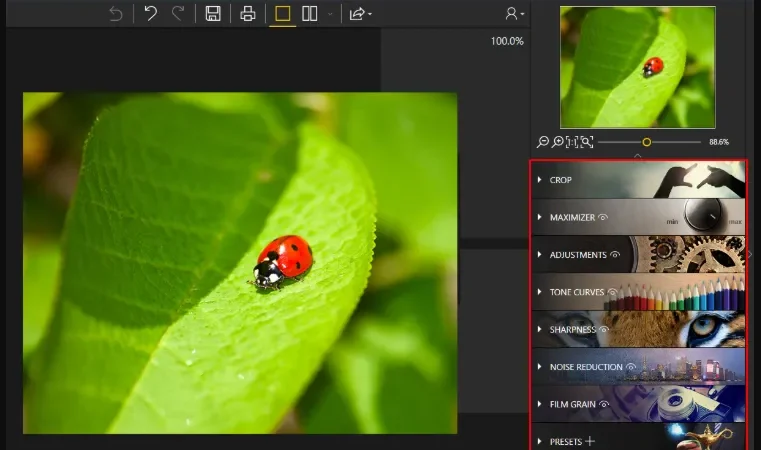
Task: Open the Sharpness section
Action: 639,329
